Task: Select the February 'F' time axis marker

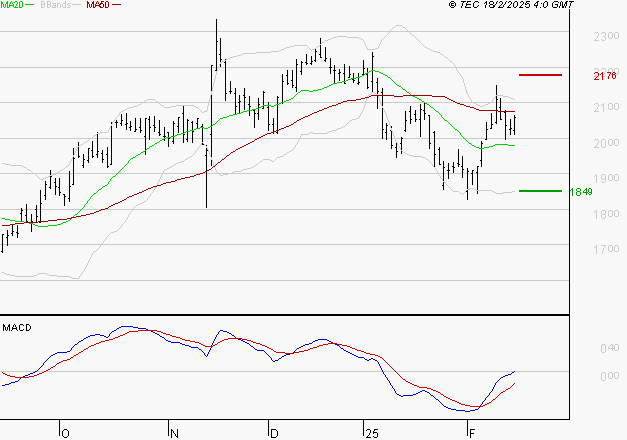Action: pos(471,433)
